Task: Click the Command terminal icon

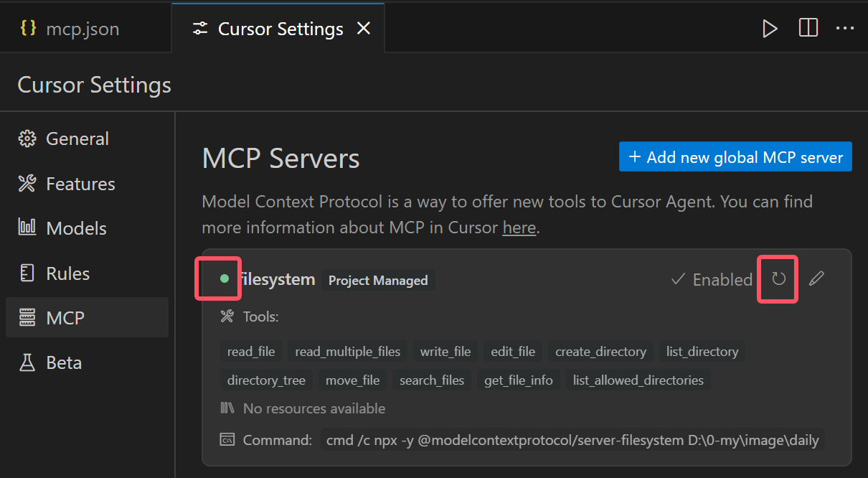Action: pyautogui.click(x=227, y=439)
